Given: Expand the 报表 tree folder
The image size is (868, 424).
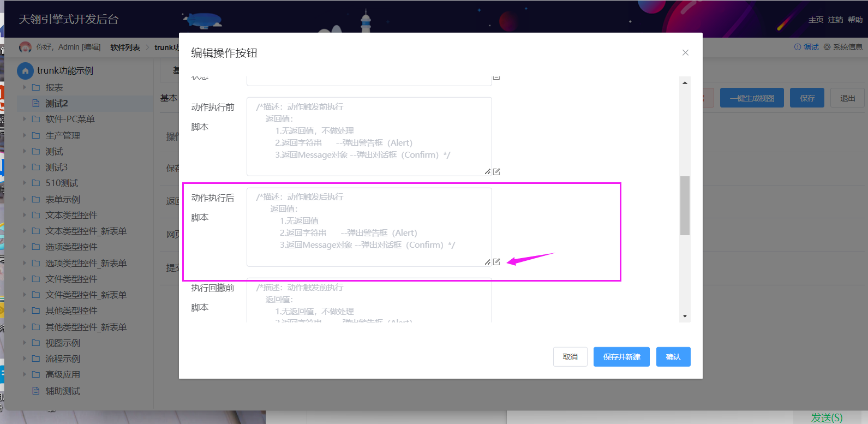Looking at the screenshot, I should coord(24,87).
